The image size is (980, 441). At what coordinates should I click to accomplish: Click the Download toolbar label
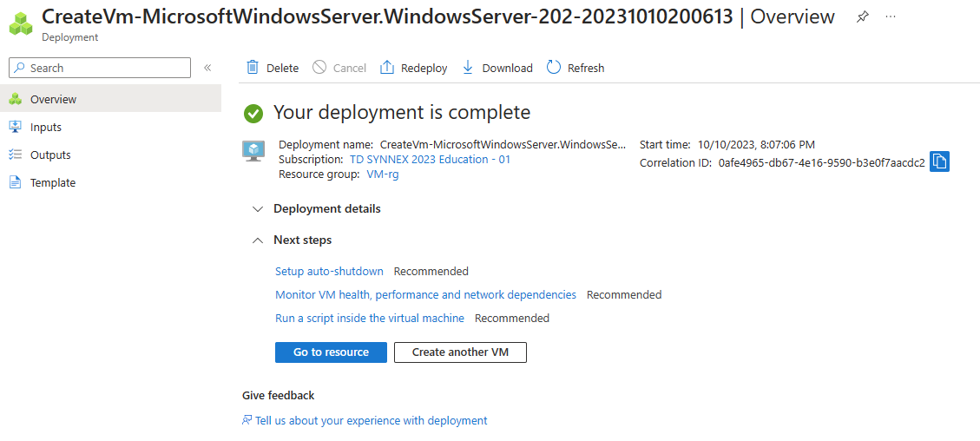click(508, 68)
